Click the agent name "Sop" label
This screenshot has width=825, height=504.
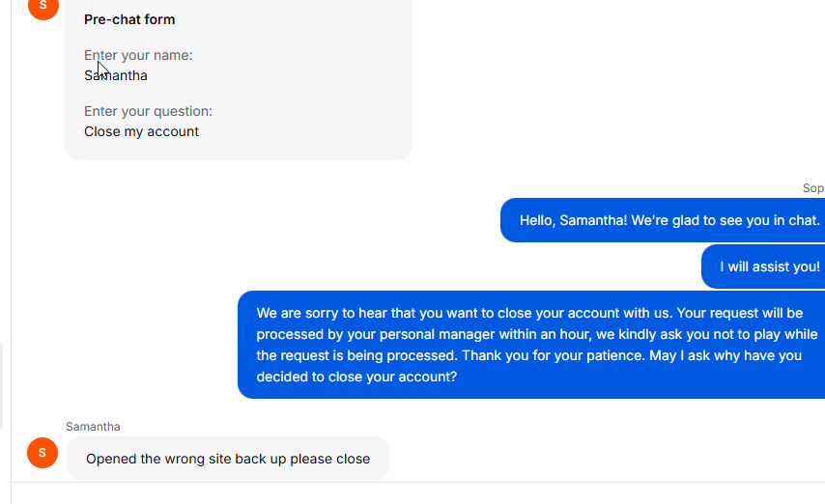coord(813,188)
